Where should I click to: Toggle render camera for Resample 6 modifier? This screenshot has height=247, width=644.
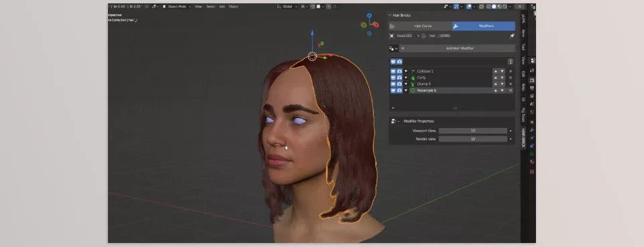tap(399, 91)
